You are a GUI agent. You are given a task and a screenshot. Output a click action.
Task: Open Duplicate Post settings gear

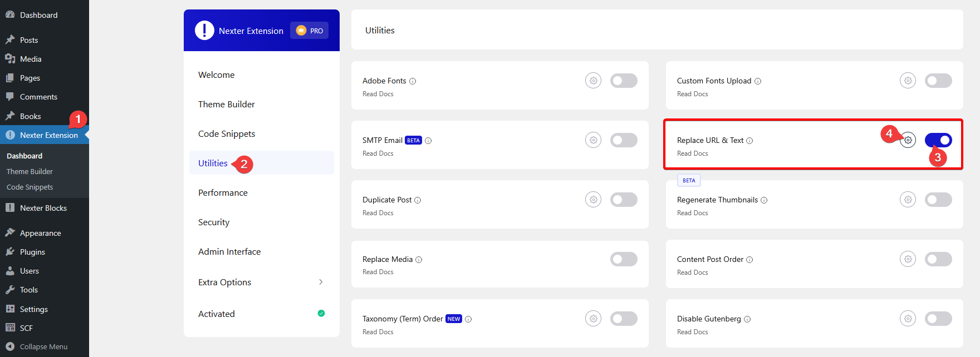click(593, 200)
